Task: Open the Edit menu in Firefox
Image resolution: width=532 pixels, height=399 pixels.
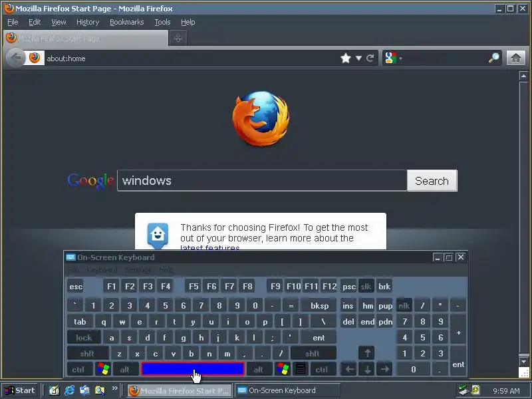Action: pyautogui.click(x=35, y=22)
